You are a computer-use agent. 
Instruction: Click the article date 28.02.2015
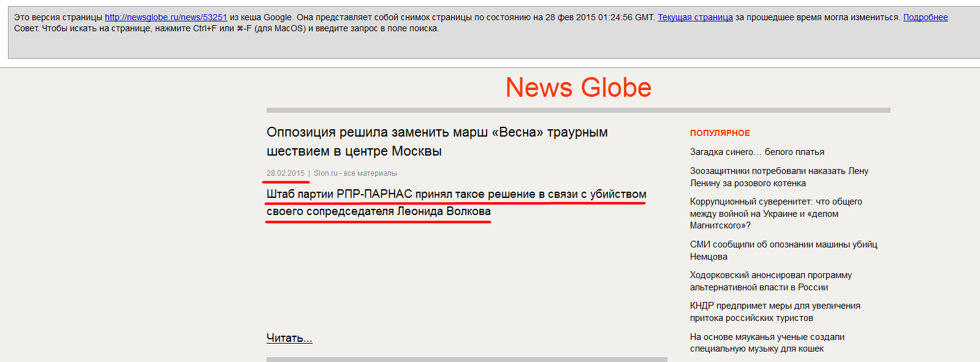(285, 173)
